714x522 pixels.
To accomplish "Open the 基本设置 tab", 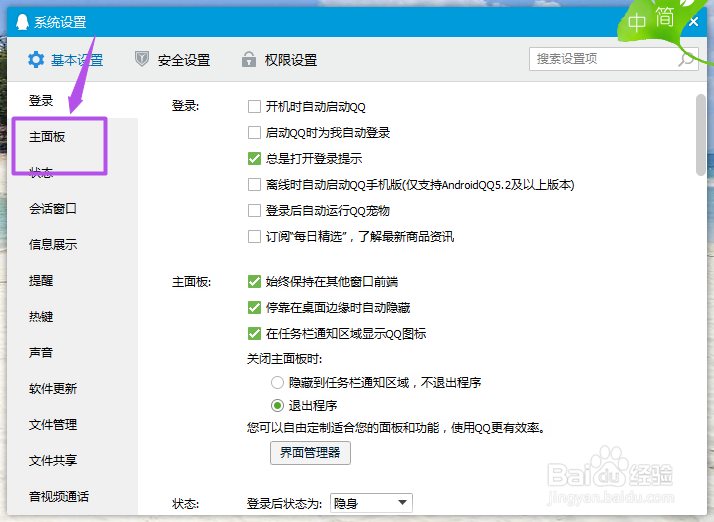I will (65, 60).
